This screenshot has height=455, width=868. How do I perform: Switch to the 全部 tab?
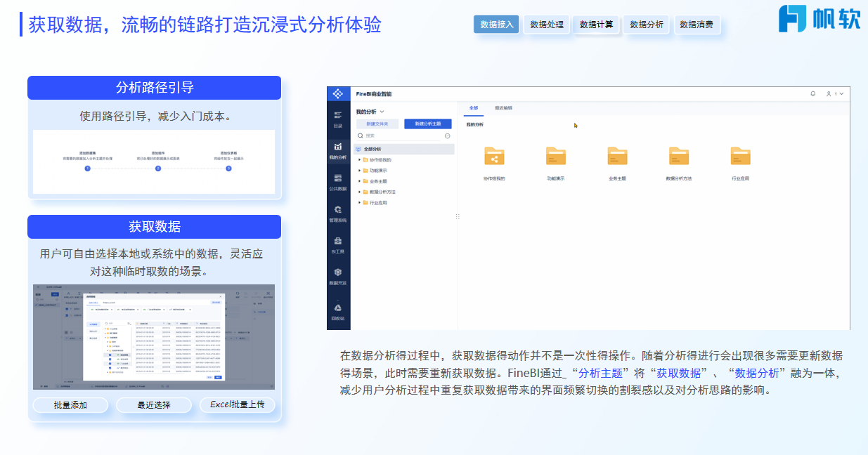(x=474, y=108)
